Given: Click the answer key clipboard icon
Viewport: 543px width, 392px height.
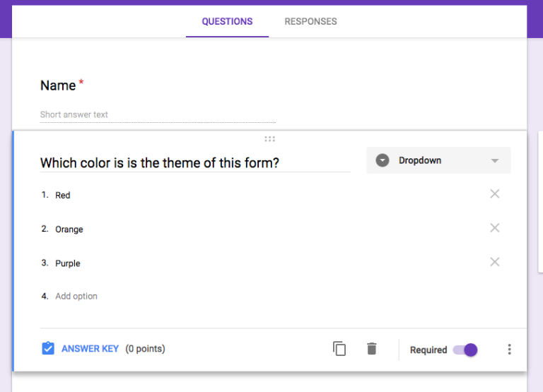Looking at the screenshot, I should pos(48,348).
